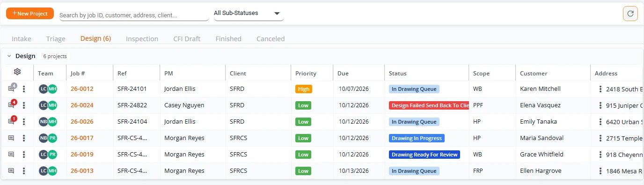Screen dimensions: 644x185
Task: Select the Design (6) tab
Action: 95,38
